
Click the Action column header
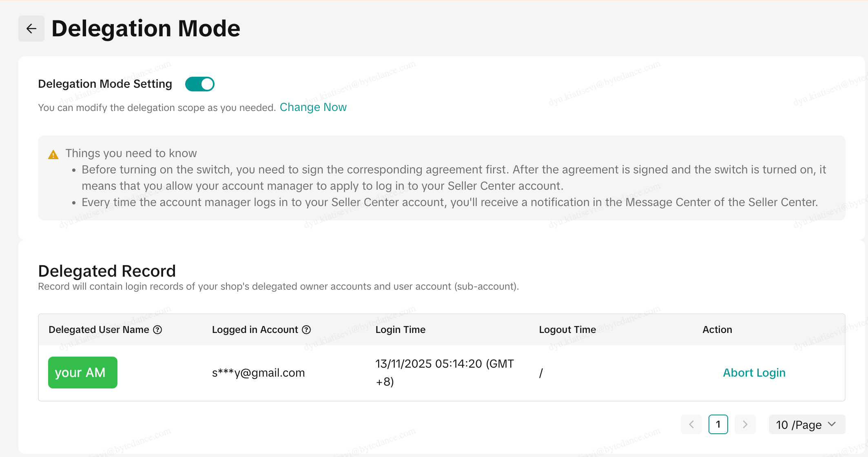click(717, 330)
